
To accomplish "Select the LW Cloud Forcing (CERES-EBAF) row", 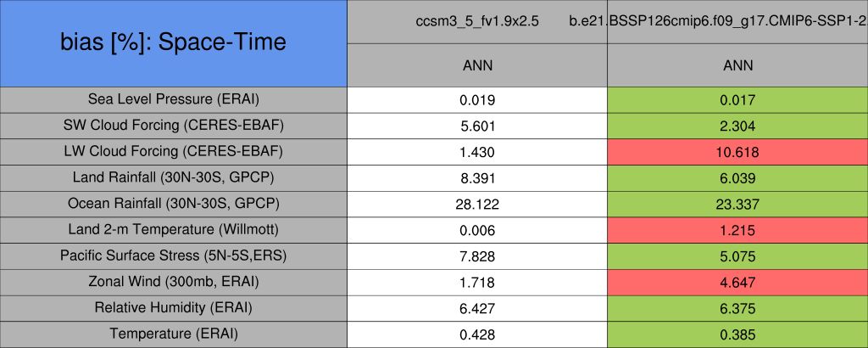I will 174,152.
